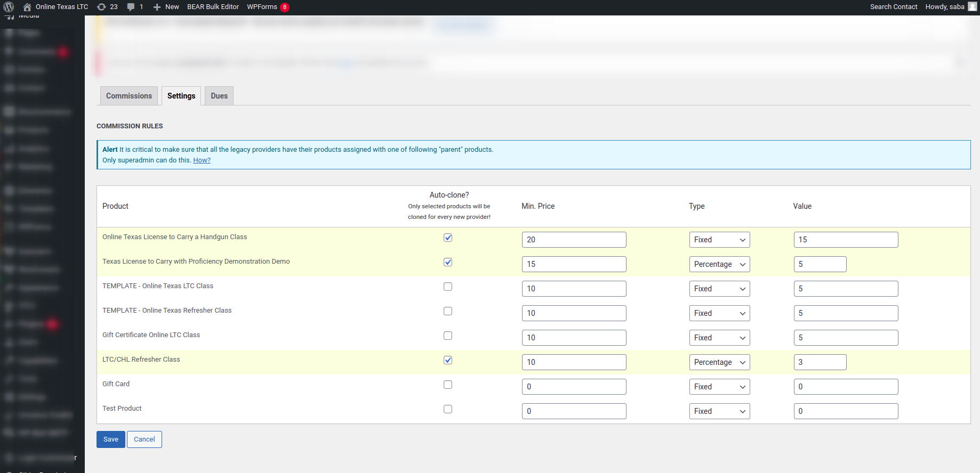Open the Dues tab
Screen dimensions: 980x473
click(219, 96)
